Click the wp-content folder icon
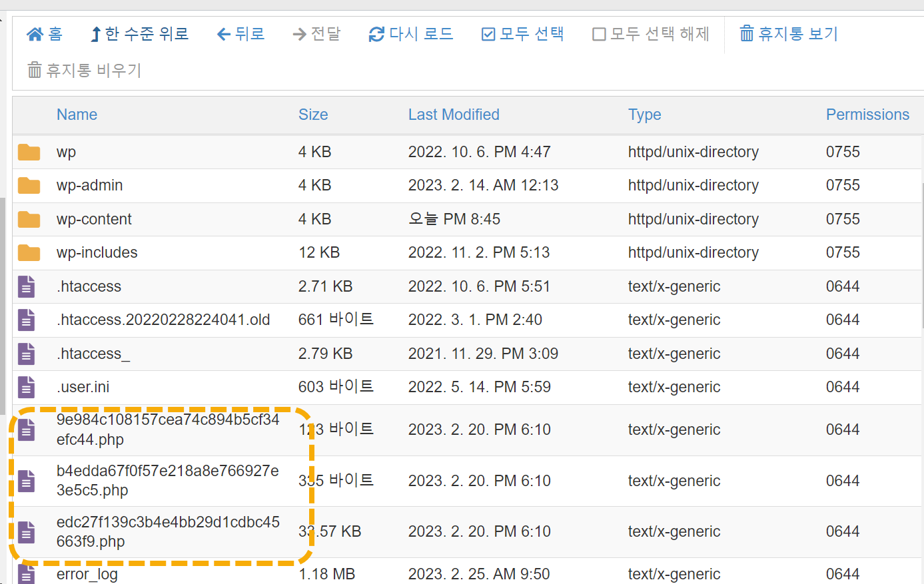The image size is (924, 584). click(29, 218)
